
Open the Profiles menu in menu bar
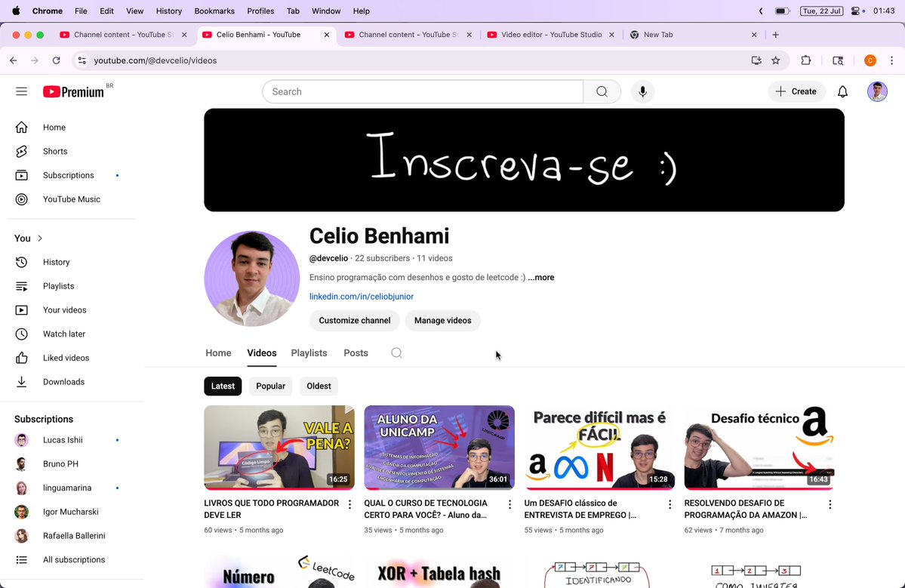260,11
